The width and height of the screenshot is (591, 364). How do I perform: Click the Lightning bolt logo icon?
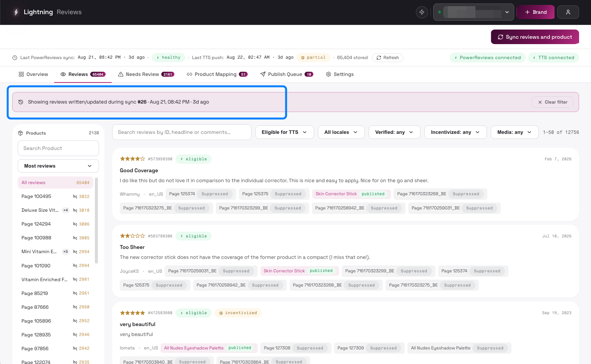click(16, 12)
